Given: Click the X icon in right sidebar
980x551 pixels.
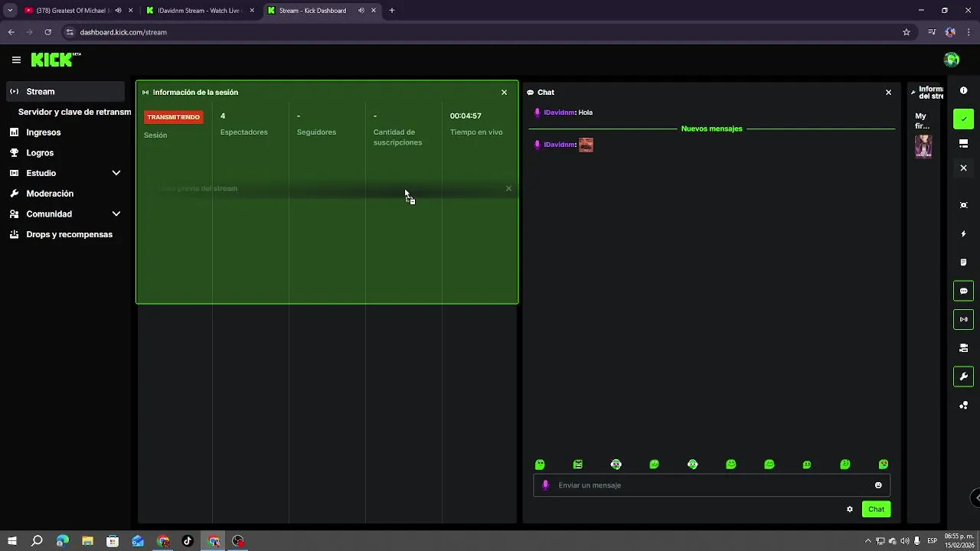Looking at the screenshot, I should [964, 168].
